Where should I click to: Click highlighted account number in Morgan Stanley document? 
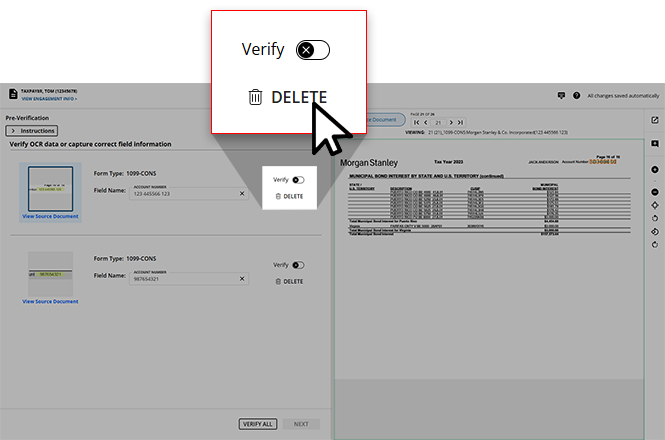point(603,162)
